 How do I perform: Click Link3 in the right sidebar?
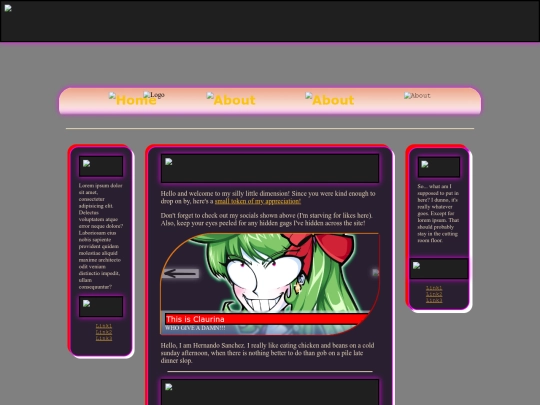434,300
